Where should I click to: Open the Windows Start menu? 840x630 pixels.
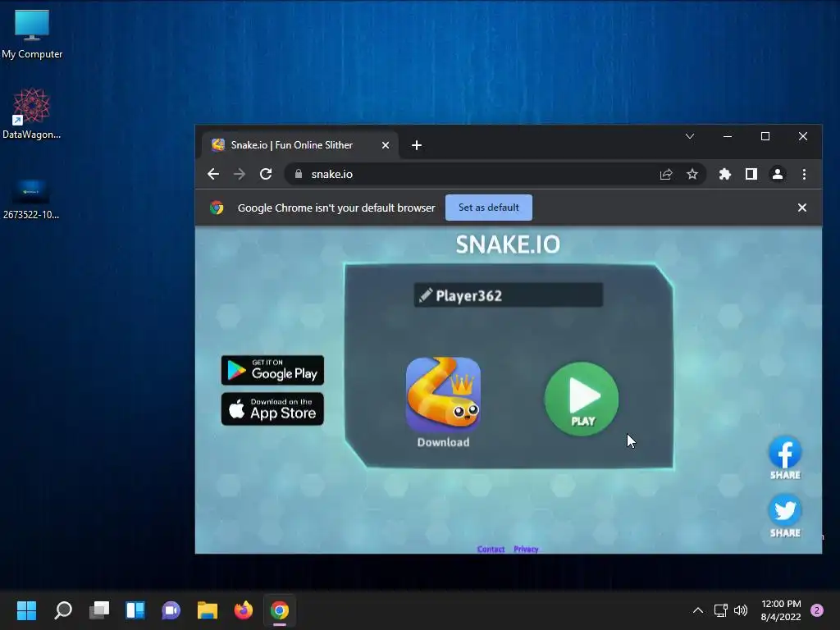click(26, 610)
